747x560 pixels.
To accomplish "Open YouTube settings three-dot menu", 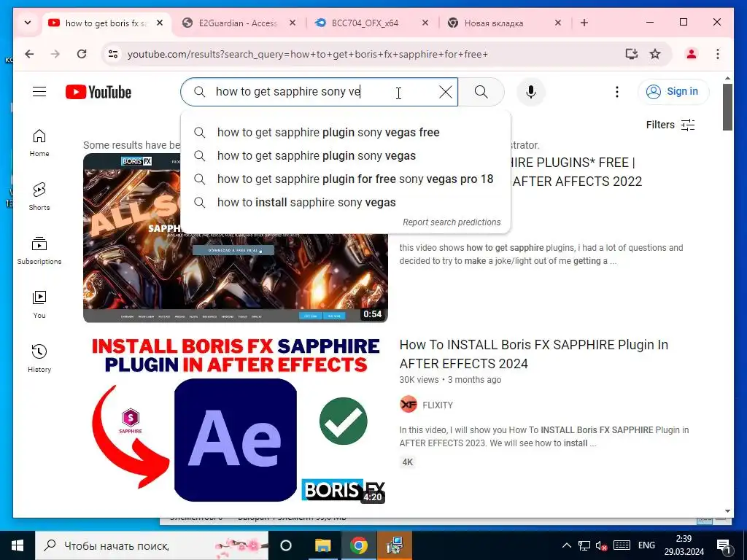I will [x=617, y=92].
